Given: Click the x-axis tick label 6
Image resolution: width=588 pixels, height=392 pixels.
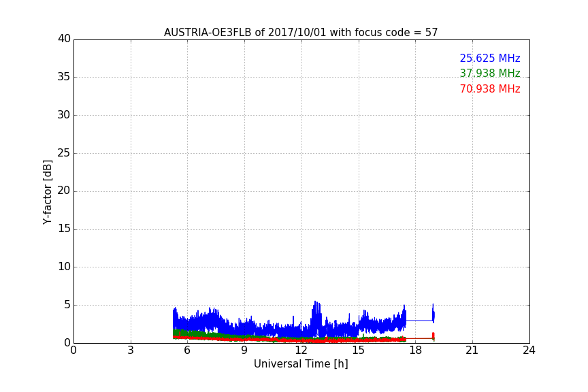Looking at the screenshot, I should tap(187, 350).
